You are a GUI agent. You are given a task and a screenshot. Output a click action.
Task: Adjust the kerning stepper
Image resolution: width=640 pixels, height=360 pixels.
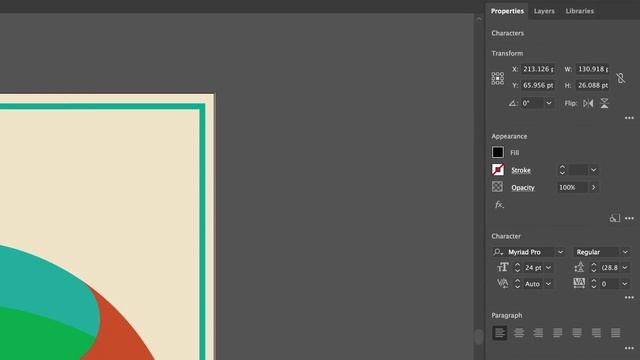click(x=517, y=283)
